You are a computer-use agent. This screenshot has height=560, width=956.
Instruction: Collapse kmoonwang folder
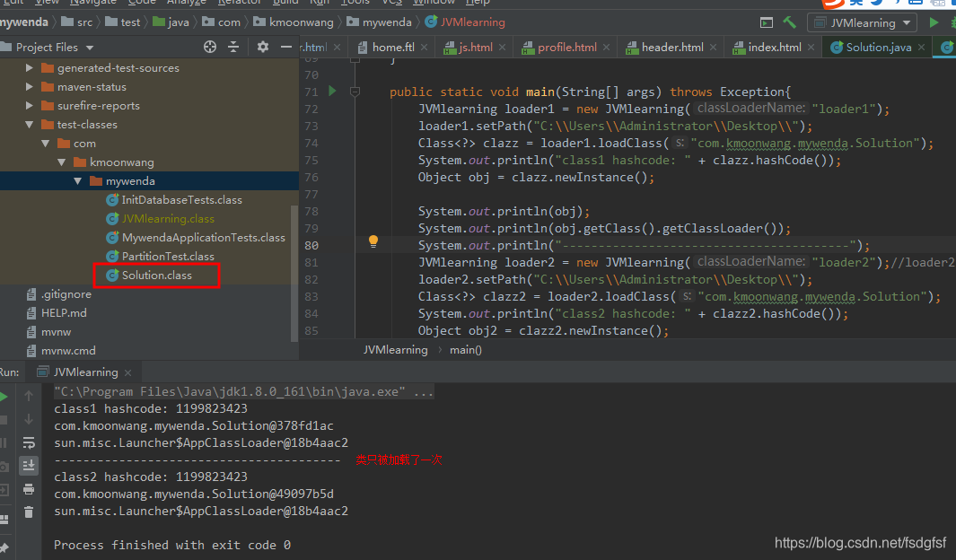pyautogui.click(x=61, y=162)
